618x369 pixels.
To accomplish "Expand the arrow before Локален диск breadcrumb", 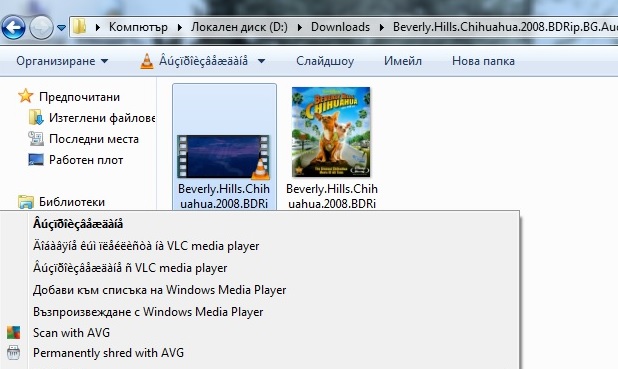I will pyautogui.click(x=180, y=27).
